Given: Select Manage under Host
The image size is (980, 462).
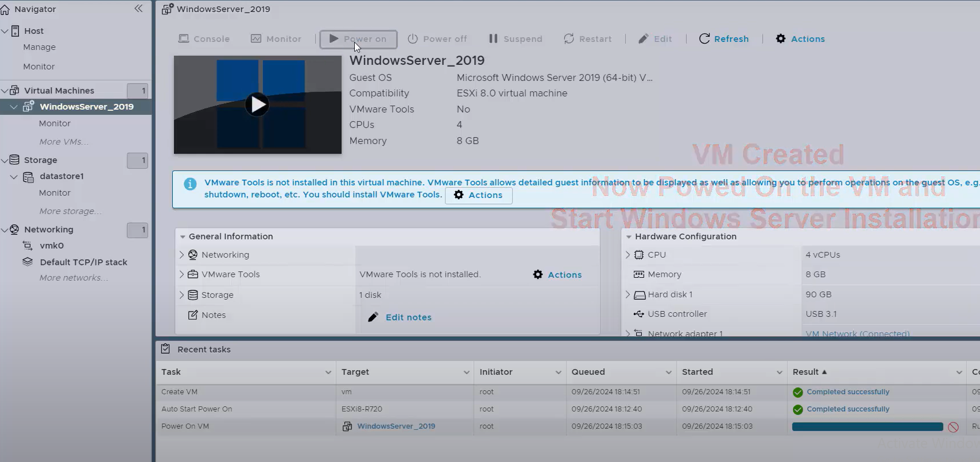Looking at the screenshot, I should [x=40, y=47].
